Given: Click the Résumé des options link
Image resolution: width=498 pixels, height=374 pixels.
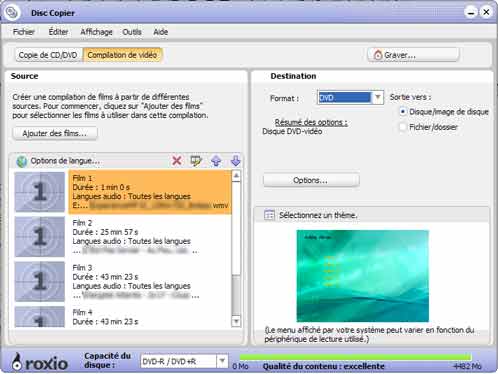Looking at the screenshot, I should pos(311,122).
